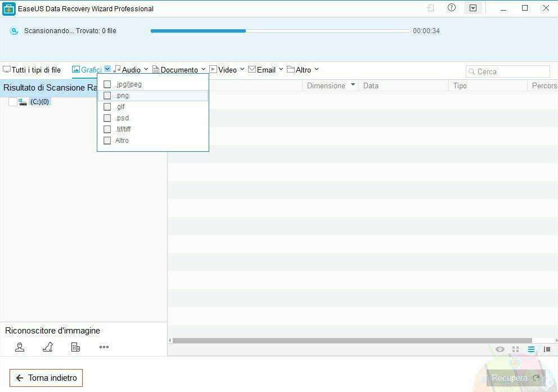Image resolution: width=558 pixels, height=392 pixels.
Task: Open the title bar dropdown menu icon
Action: click(473, 8)
